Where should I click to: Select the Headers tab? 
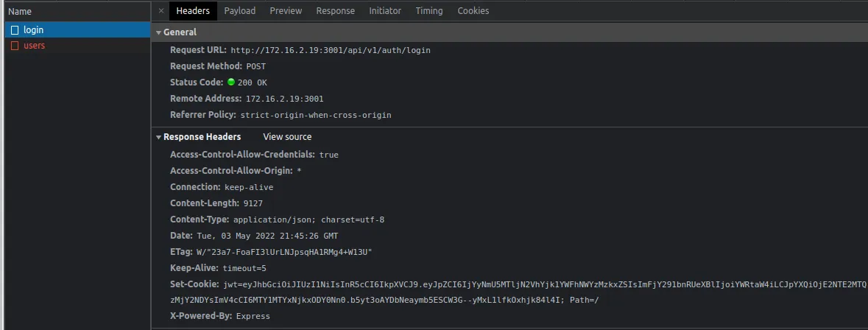193,11
